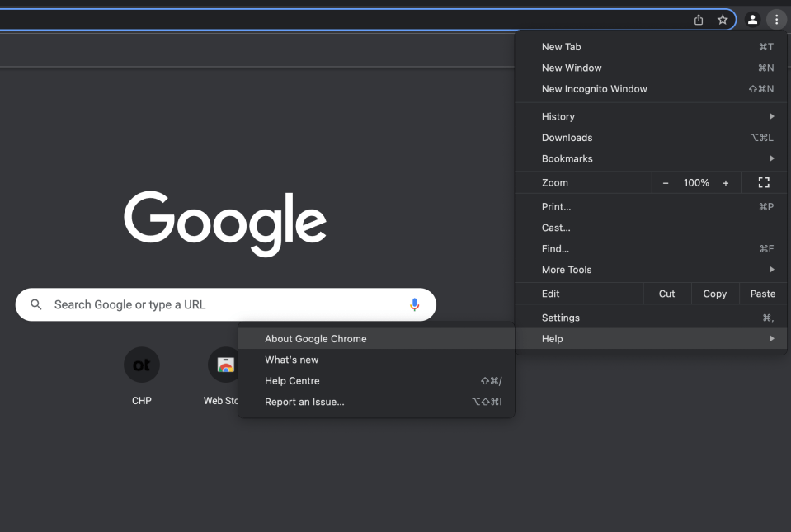Click the Google logo

pos(225,224)
